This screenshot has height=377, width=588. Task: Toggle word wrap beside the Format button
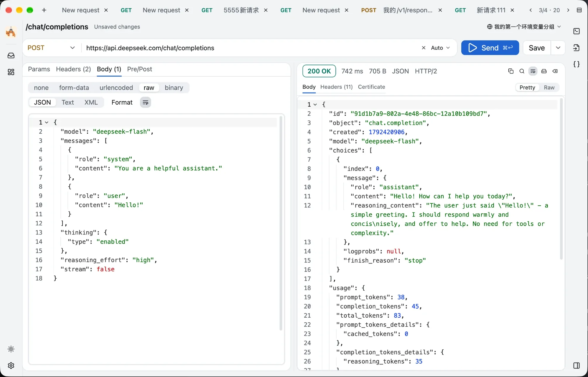coord(145,103)
